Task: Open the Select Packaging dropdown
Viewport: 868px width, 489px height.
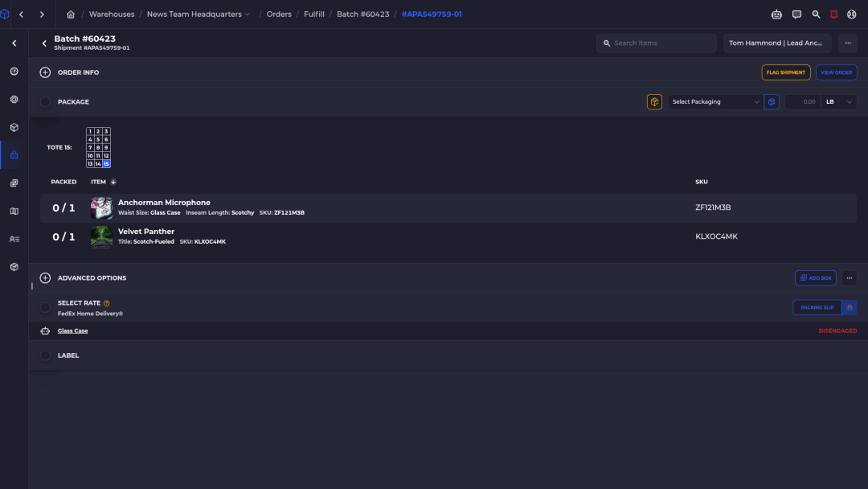Action: (x=715, y=102)
